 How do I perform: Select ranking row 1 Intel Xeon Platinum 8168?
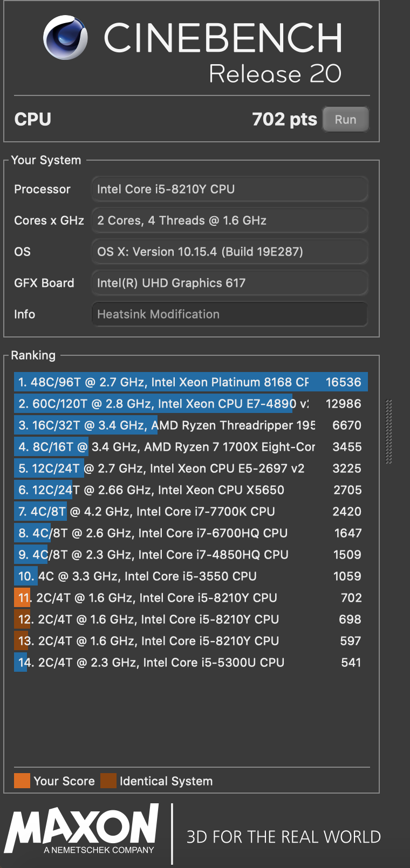pyautogui.click(x=191, y=382)
